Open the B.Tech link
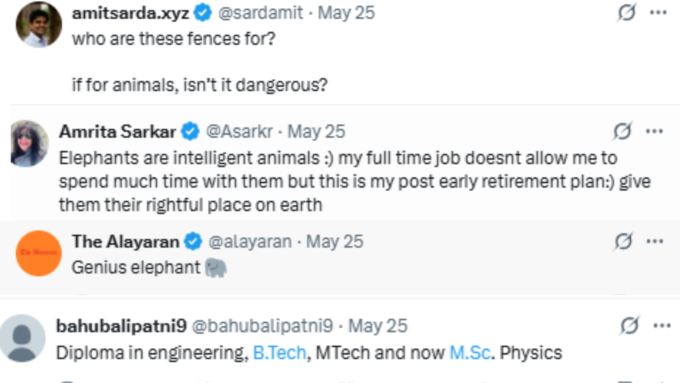Screen dimensions: 680x383 (279, 353)
